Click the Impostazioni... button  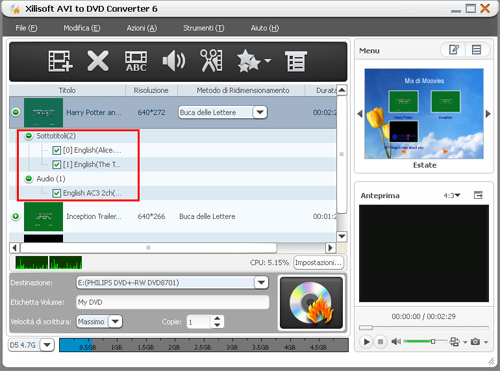click(318, 263)
